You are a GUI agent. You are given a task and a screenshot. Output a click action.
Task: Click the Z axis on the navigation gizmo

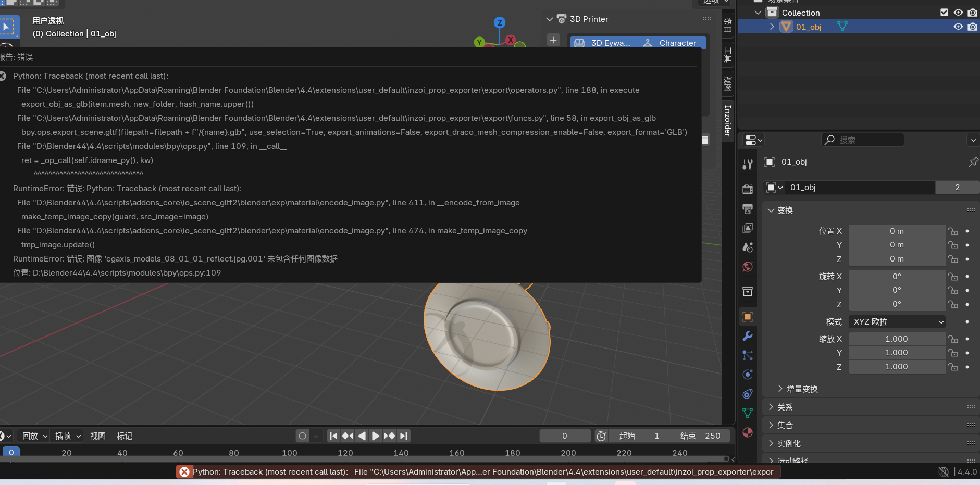point(500,22)
